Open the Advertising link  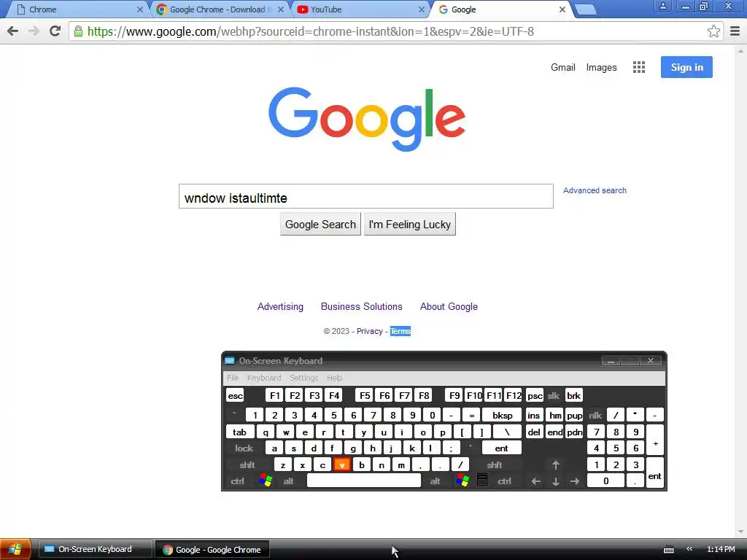280,307
